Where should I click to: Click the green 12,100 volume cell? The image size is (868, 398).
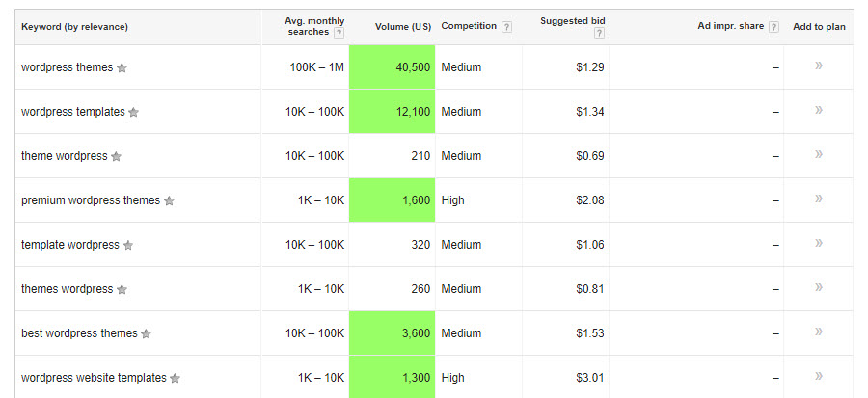(392, 111)
